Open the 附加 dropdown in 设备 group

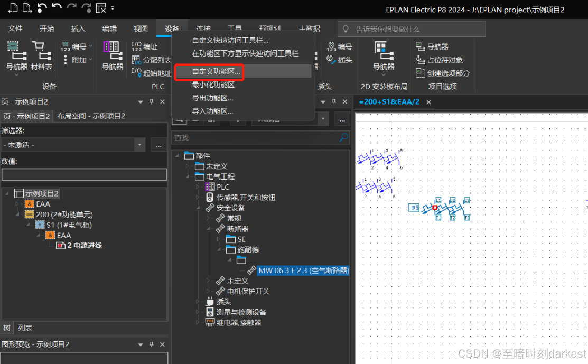pos(90,60)
